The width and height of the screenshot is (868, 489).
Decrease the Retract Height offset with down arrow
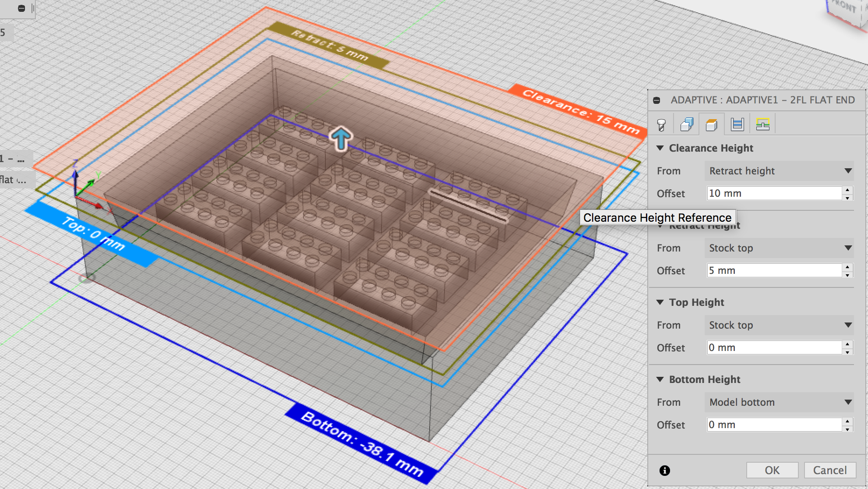(x=848, y=275)
